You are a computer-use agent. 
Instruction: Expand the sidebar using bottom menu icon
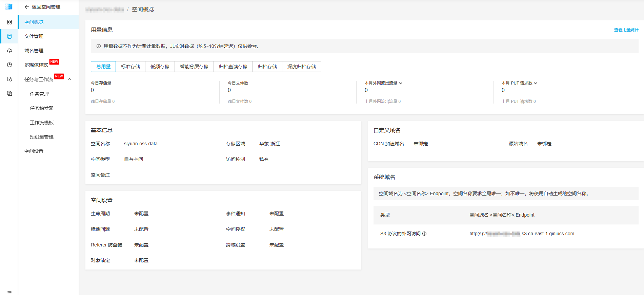9,292
